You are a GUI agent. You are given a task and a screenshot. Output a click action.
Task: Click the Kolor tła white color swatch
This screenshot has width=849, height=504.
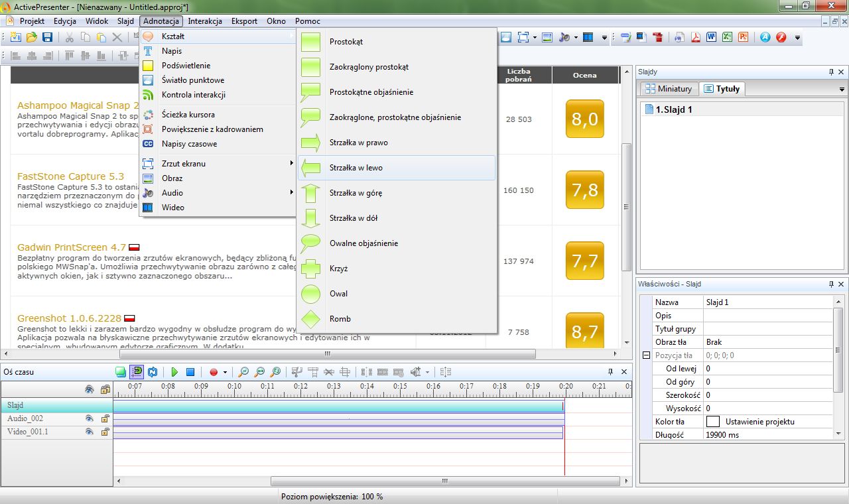(713, 422)
